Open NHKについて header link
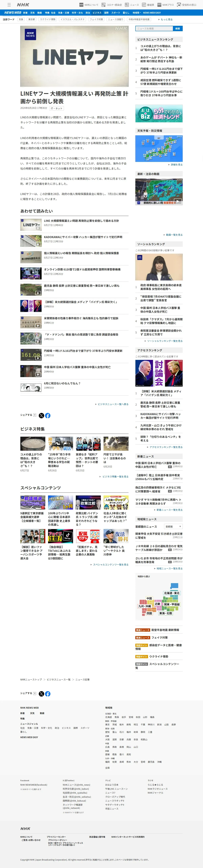Screen dimensions: 203x868 (x=89, y=5)
